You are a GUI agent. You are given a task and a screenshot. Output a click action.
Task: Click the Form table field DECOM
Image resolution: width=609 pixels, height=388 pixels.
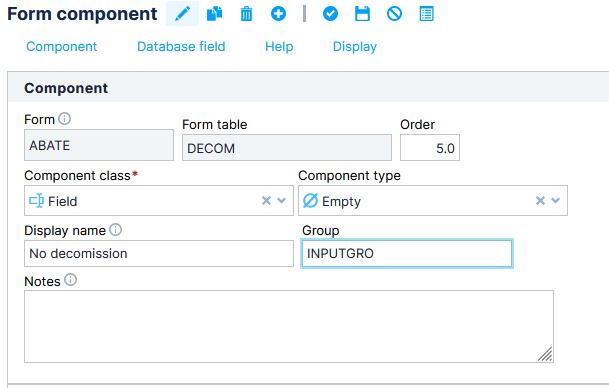point(287,148)
